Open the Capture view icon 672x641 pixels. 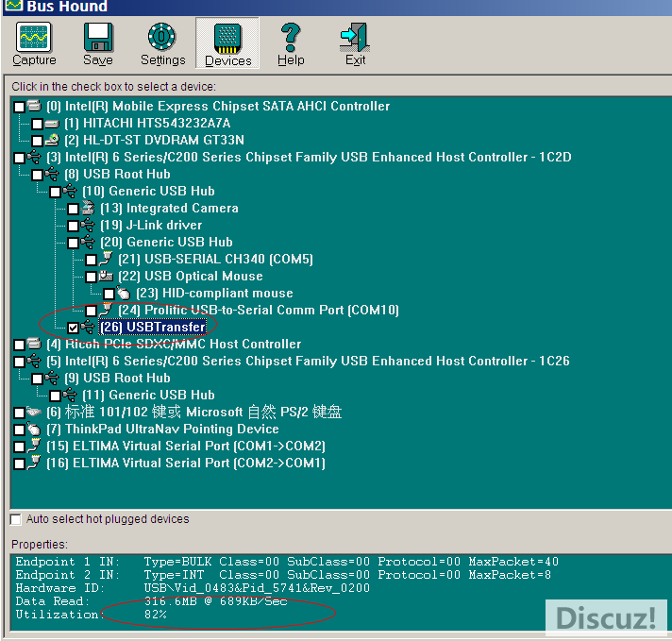[x=34, y=37]
